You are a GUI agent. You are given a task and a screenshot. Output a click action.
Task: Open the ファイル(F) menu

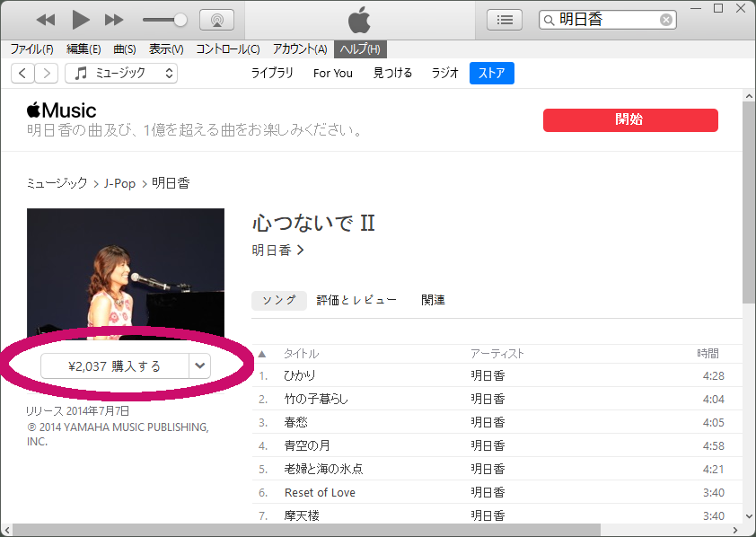31,49
